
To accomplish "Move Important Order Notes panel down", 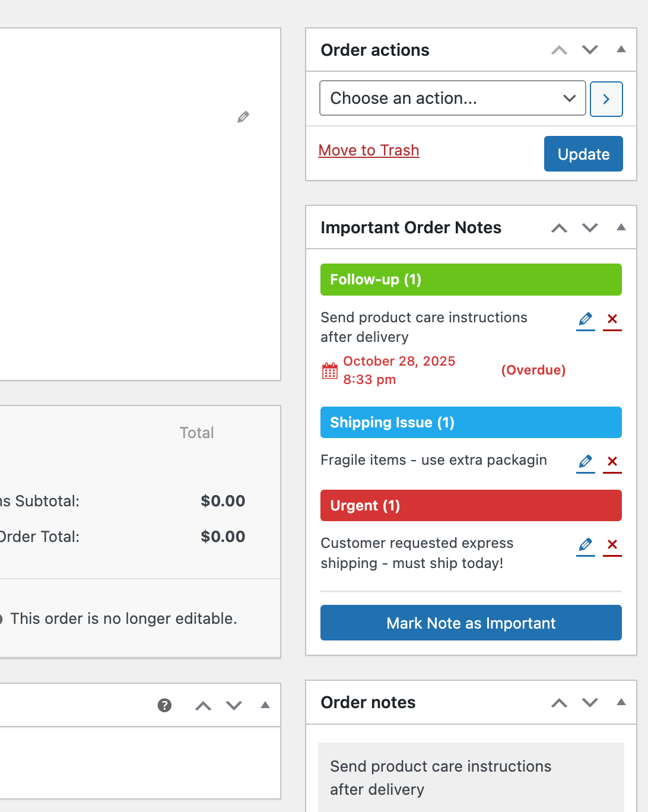I will click(x=590, y=227).
